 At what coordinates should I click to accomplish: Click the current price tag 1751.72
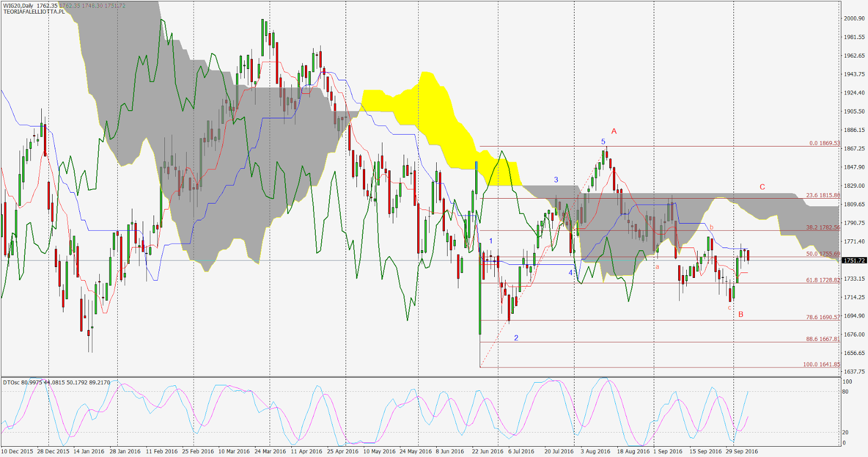point(855,261)
